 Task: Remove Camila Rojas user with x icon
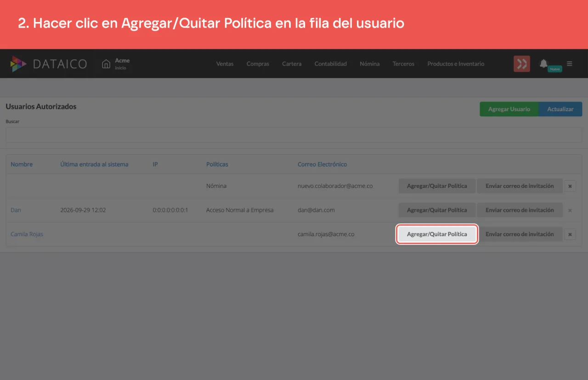pos(570,234)
